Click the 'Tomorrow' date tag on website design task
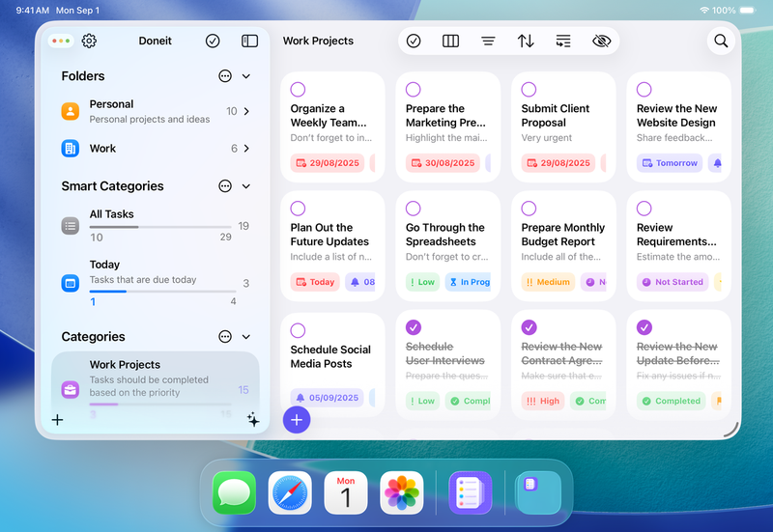 click(x=670, y=163)
